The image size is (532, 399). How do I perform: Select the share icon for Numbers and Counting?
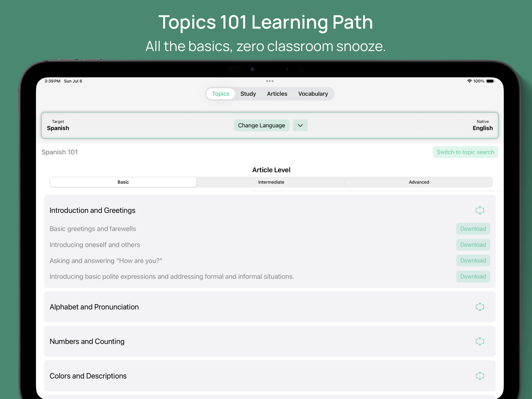tap(480, 341)
